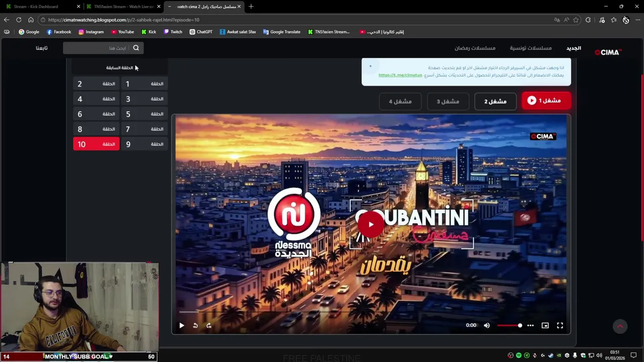Image resolution: width=644 pixels, height=362 pixels.
Task: Open the مسلسلات رمضان menu item
Action: 475,48
